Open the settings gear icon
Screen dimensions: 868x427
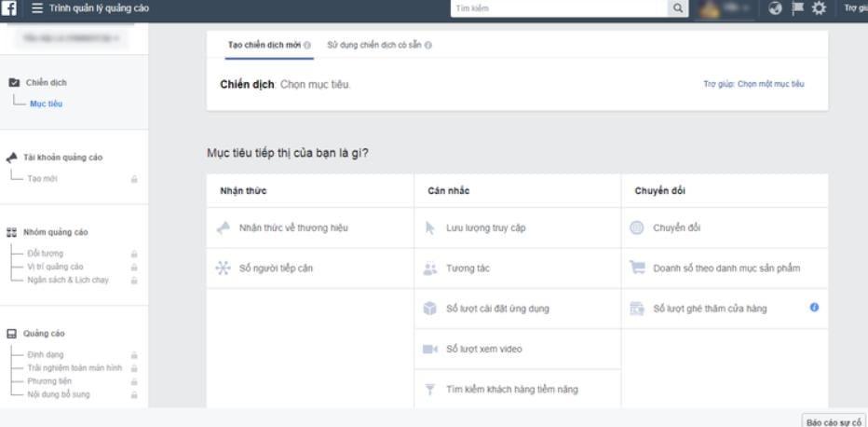click(819, 8)
